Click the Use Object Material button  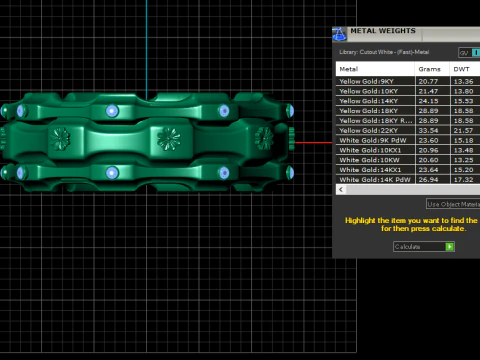point(453,204)
